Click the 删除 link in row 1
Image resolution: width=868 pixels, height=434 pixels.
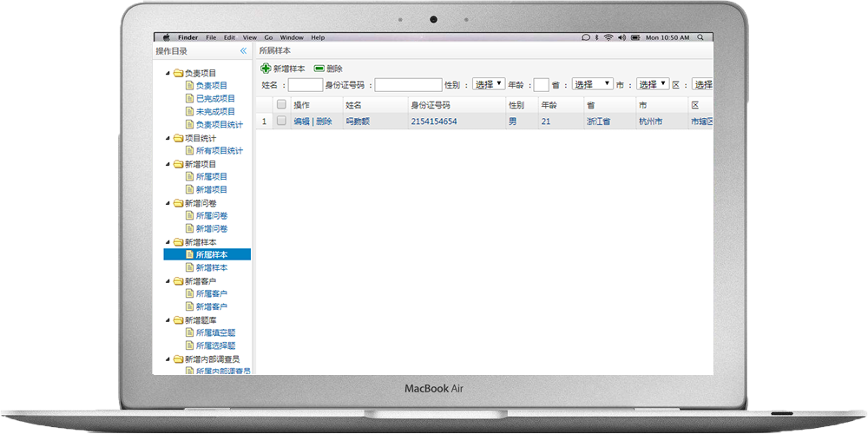tap(324, 122)
